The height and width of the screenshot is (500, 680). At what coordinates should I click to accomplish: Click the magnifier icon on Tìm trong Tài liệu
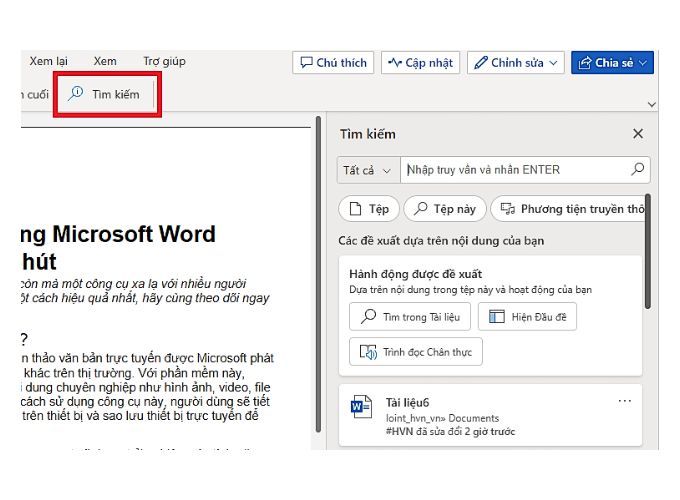coord(368,316)
